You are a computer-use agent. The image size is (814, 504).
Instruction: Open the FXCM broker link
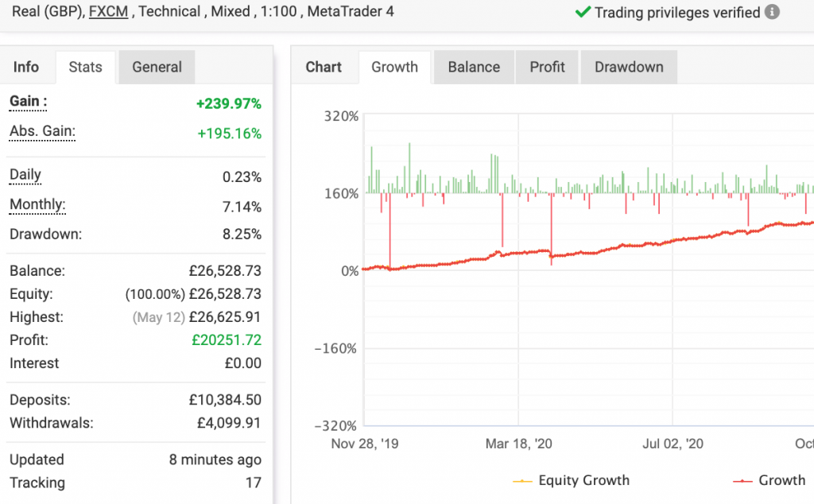click(109, 12)
